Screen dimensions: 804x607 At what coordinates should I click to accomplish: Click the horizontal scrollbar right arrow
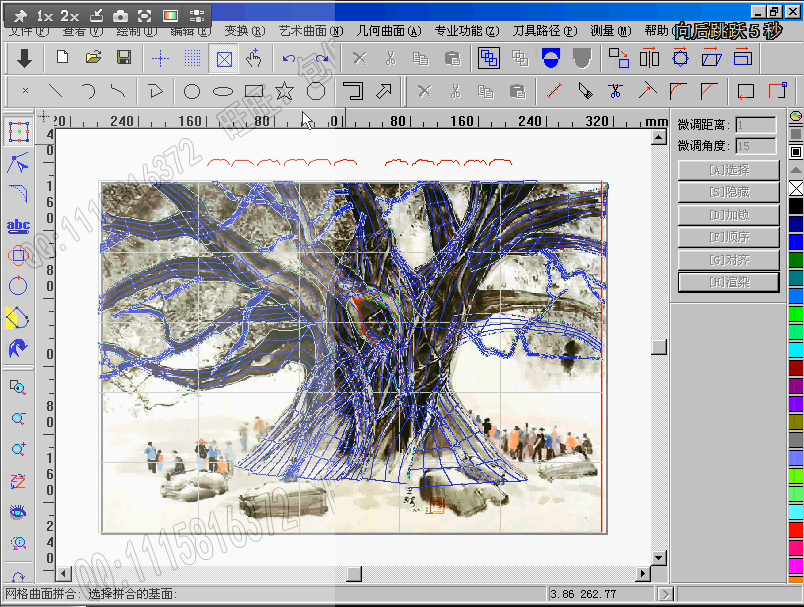click(x=643, y=574)
